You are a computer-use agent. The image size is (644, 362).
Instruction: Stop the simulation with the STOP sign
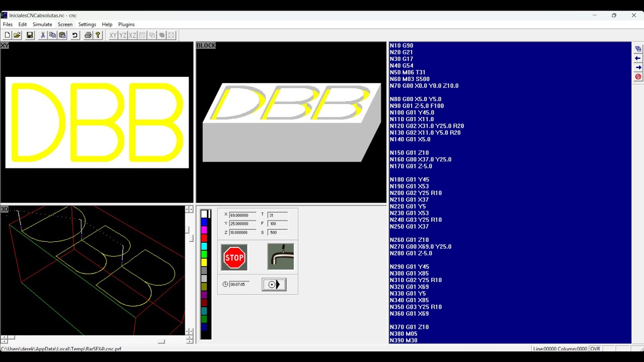coord(234,257)
